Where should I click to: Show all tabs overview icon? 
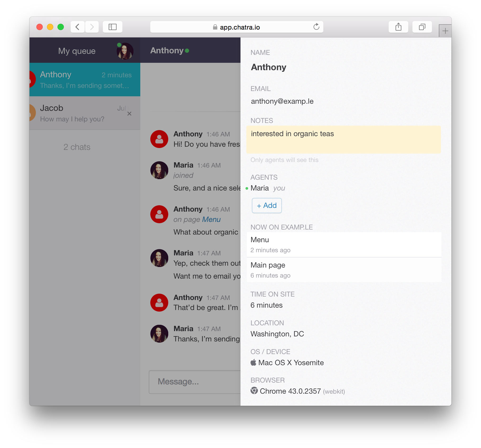click(x=422, y=27)
